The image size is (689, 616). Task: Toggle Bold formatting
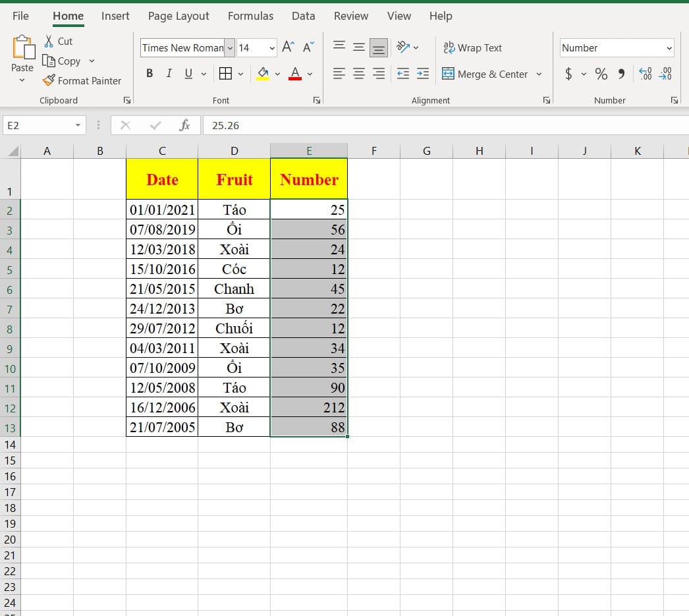coord(150,73)
